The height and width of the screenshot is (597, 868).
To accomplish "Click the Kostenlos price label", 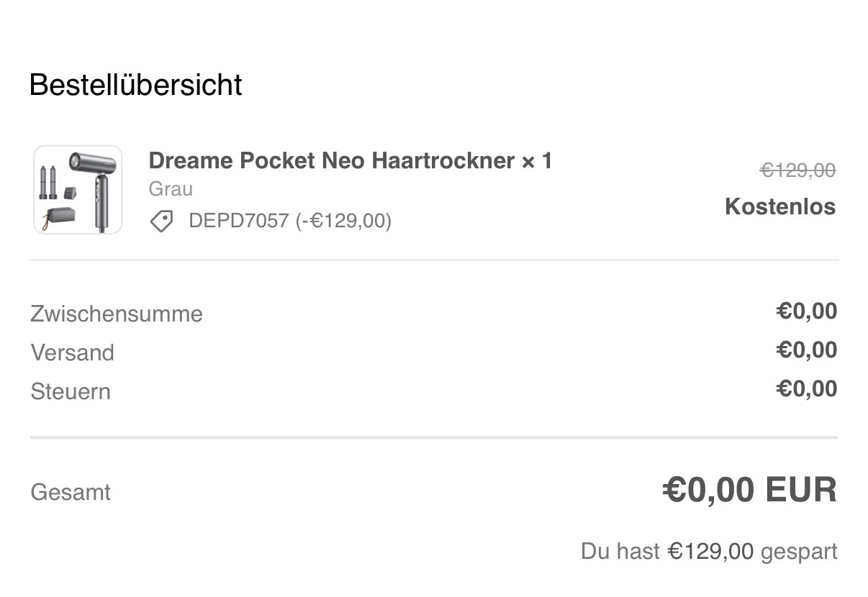I will pyautogui.click(x=780, y=206).
